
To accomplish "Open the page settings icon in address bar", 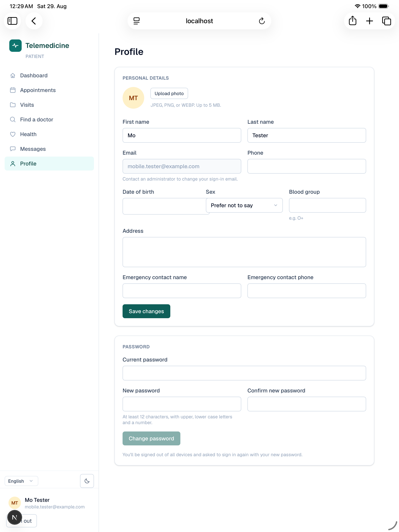I will click(x=136, y=21).
